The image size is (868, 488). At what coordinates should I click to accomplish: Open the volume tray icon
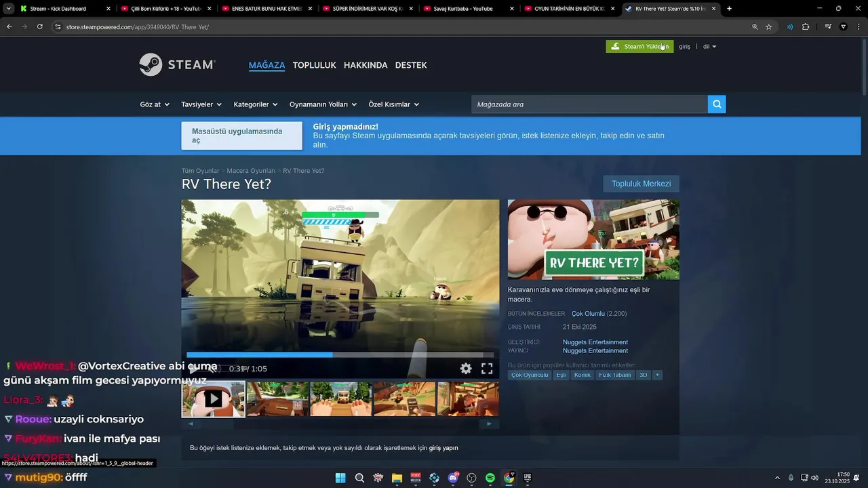pyautogui.click(x=814, y=478)
